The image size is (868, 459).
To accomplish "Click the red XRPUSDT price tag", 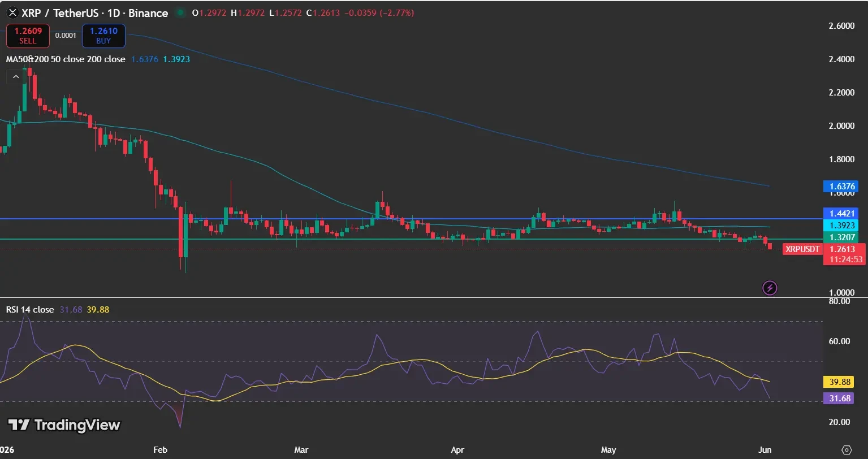I will 802,249.
